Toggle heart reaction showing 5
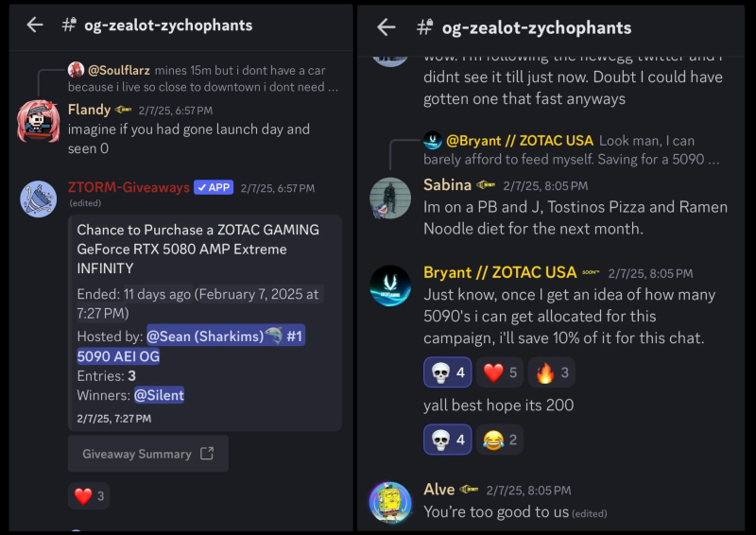This screenshot has height=535, width=756. 500,372
